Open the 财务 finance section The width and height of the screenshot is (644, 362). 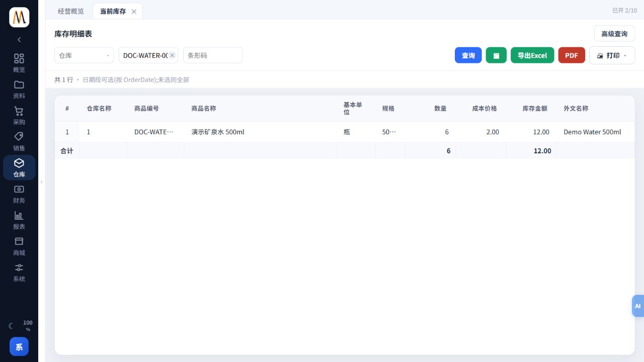19,194
